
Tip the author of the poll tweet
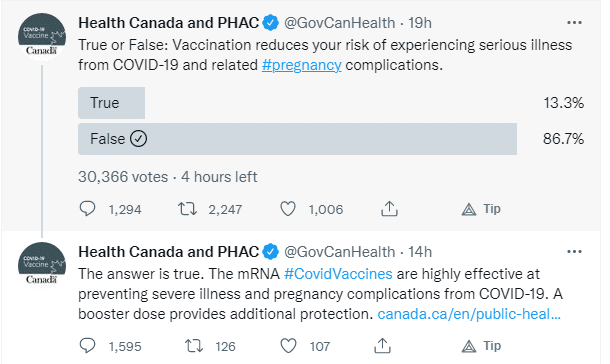[481, 209]
